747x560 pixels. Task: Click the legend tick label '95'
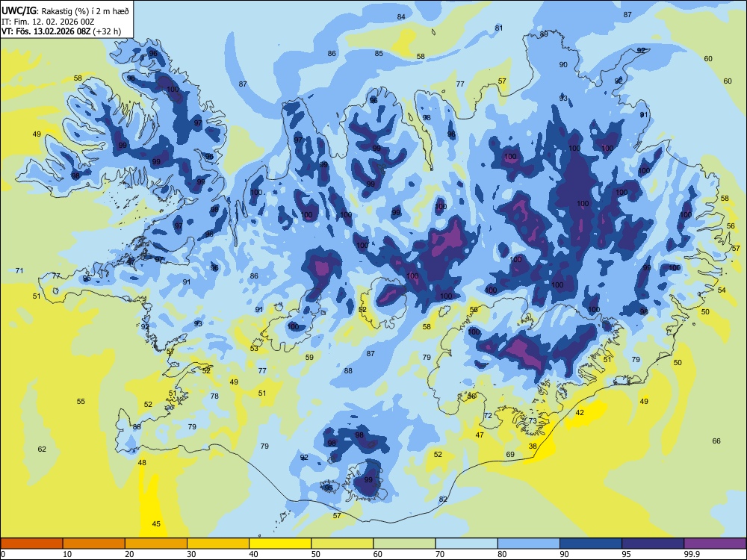coord(626,554)
